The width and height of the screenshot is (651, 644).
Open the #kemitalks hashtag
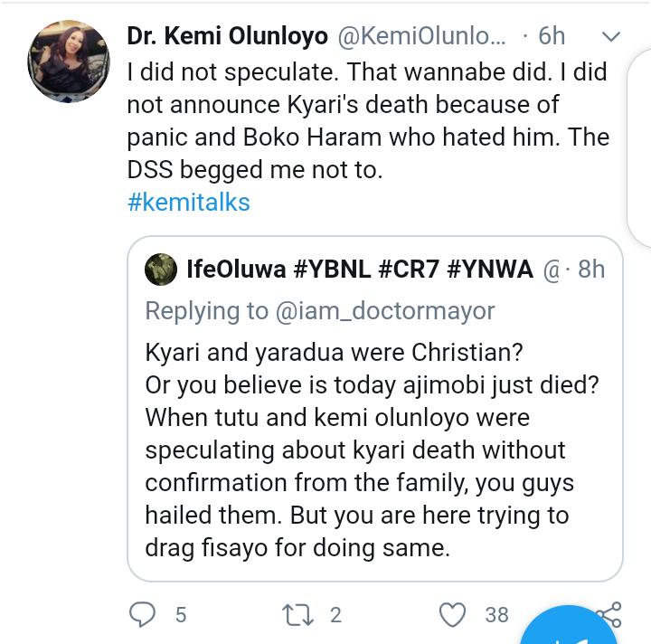click(x=188, y=201)
